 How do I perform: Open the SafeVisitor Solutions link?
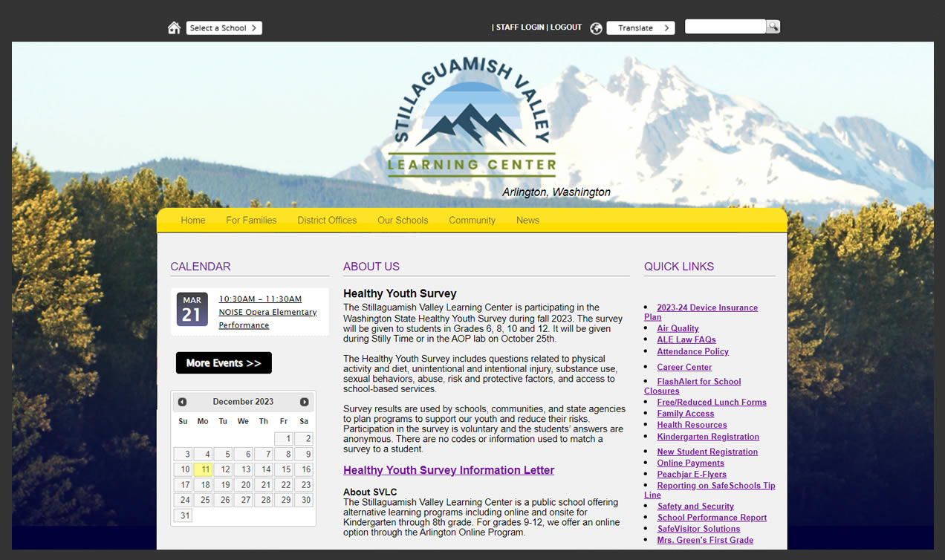698,529
